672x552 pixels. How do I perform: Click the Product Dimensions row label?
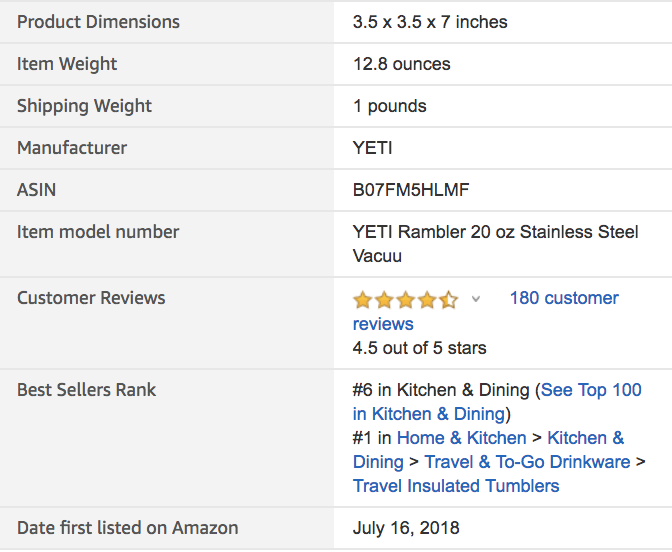98,22
